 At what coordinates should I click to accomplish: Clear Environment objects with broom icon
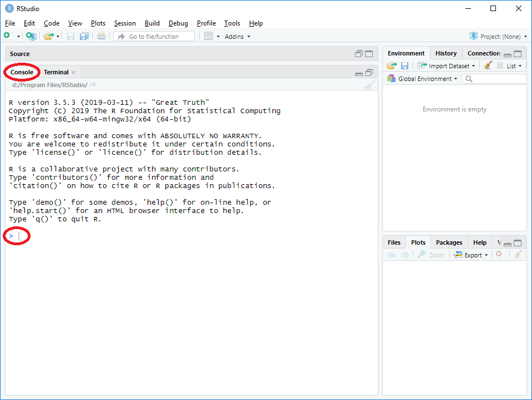488,65
